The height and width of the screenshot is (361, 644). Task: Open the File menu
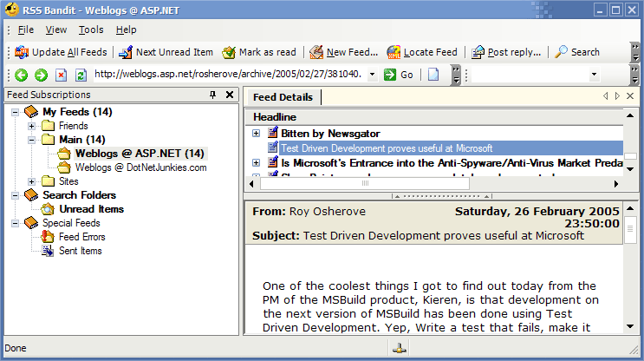(25, 30)
